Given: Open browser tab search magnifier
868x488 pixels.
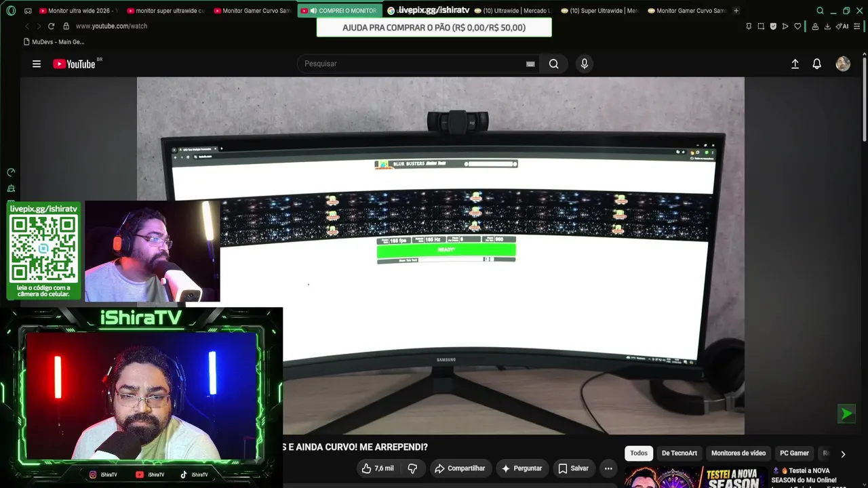Looking at the screenshot, I should (820, 11).
